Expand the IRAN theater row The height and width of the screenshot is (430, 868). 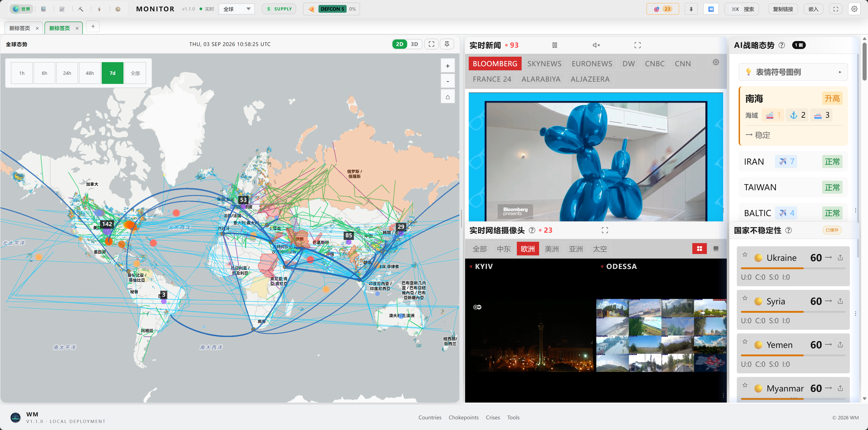(793, 162)
